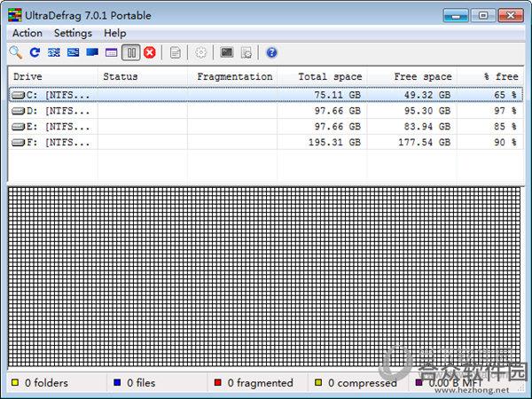
Task: Click inside the cluster map grid
Action: [x=264, y=277]
